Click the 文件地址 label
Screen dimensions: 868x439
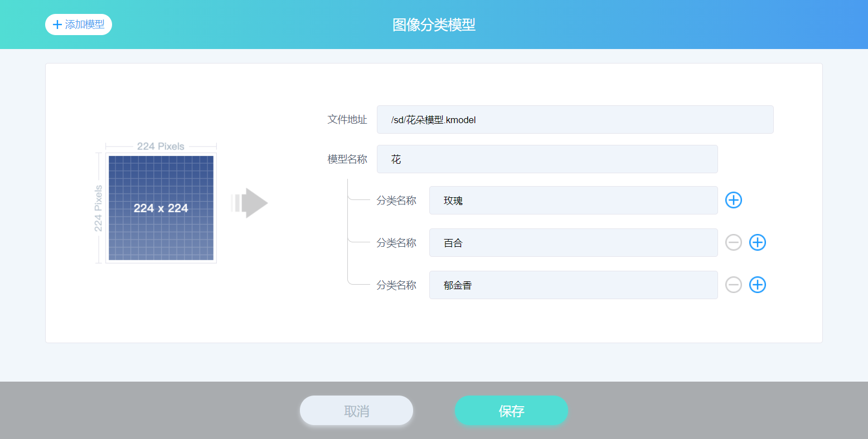point(347,119)
